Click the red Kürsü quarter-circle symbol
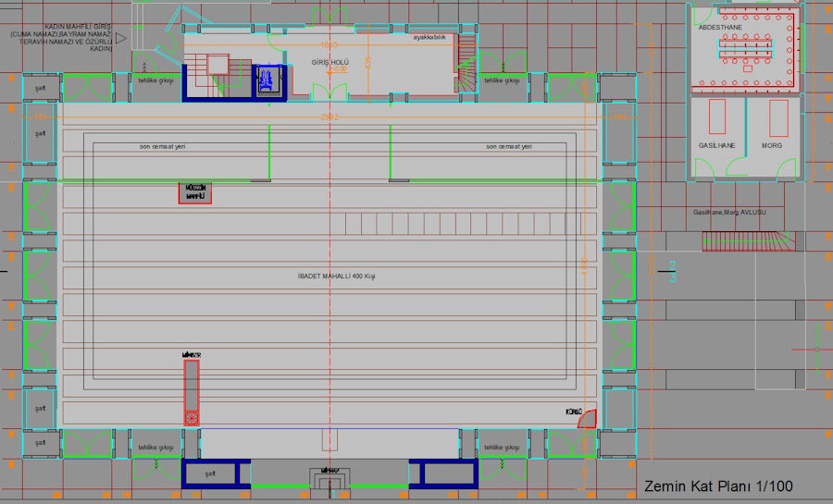 coord(585,419)
